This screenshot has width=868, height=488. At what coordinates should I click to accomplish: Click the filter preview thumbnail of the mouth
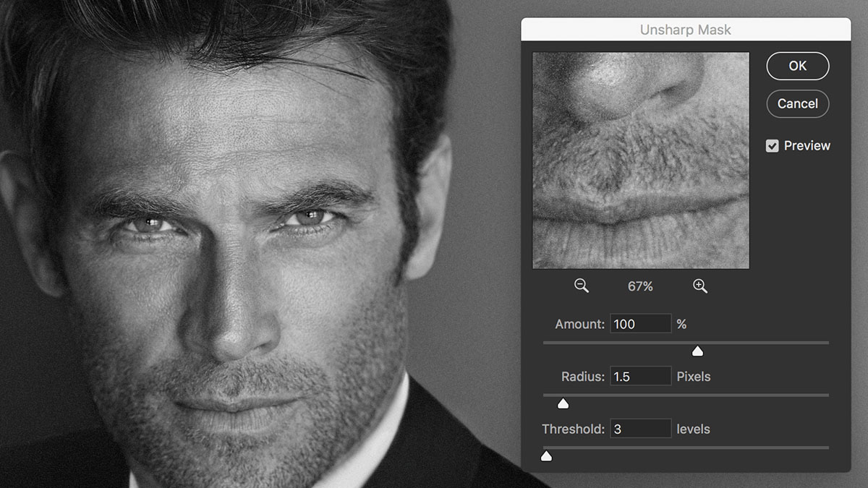point(640,160)
